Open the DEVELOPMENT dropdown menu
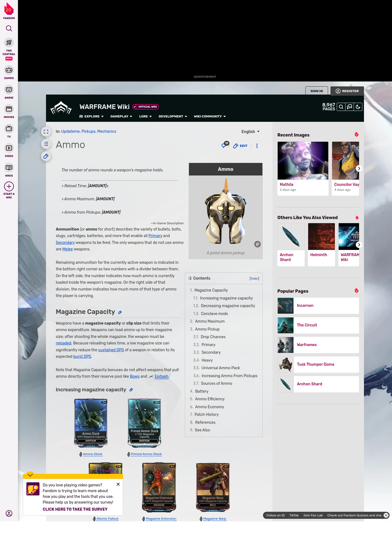Image resolution: width=392 pixels, height=545 pixels. pos(173,116)
